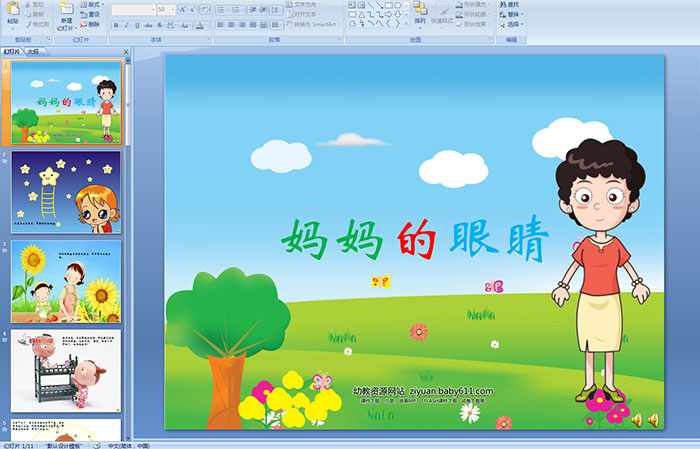700x449 pixels.
Task: Select the right arrow shape
Action: tap(388, 14)
